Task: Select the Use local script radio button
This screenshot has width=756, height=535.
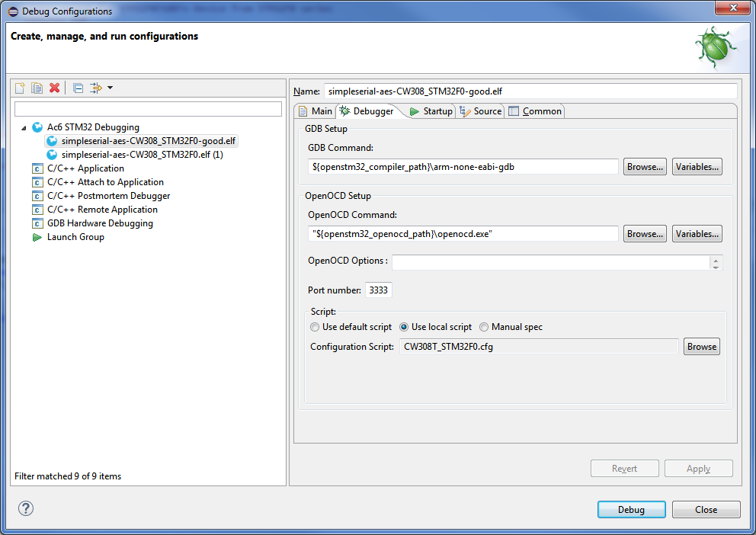Action: point(404,327)
